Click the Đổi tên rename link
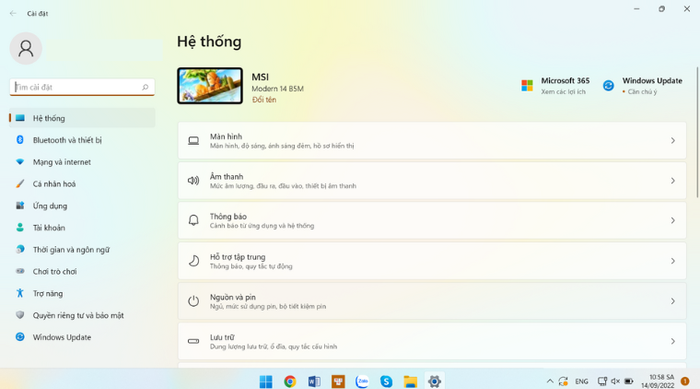Screen dimensions: 700x389 [x=264, y=100]
